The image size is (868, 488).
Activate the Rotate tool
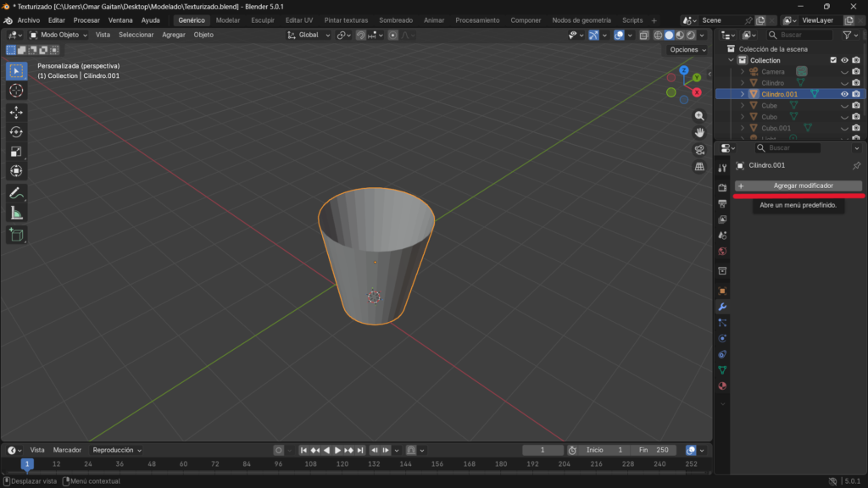tap(16, 131)
